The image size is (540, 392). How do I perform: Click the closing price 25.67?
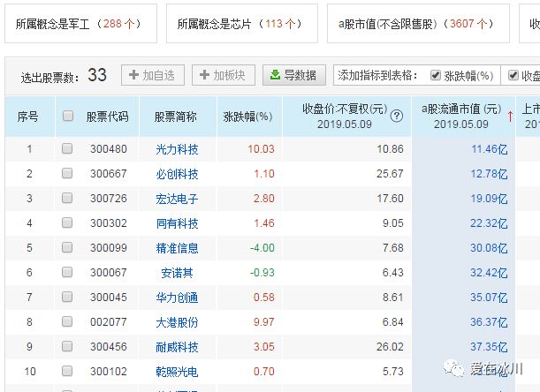pyautogui.click(x=390, y=173)
